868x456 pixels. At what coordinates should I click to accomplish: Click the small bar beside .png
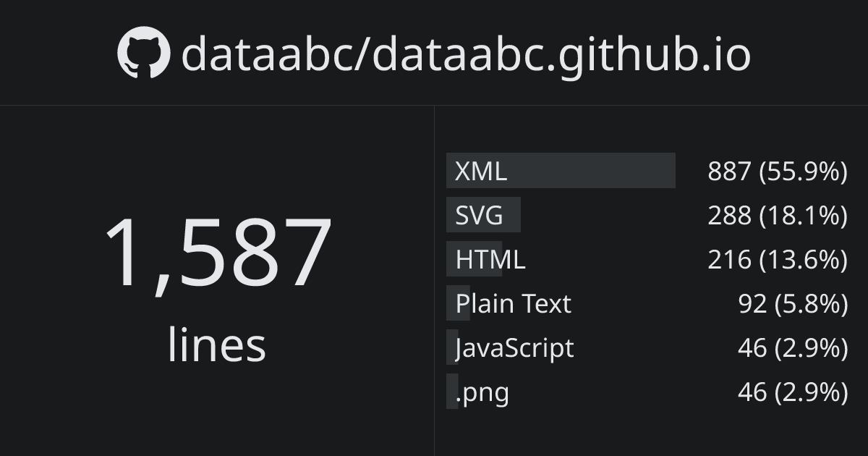click(451, 392)
